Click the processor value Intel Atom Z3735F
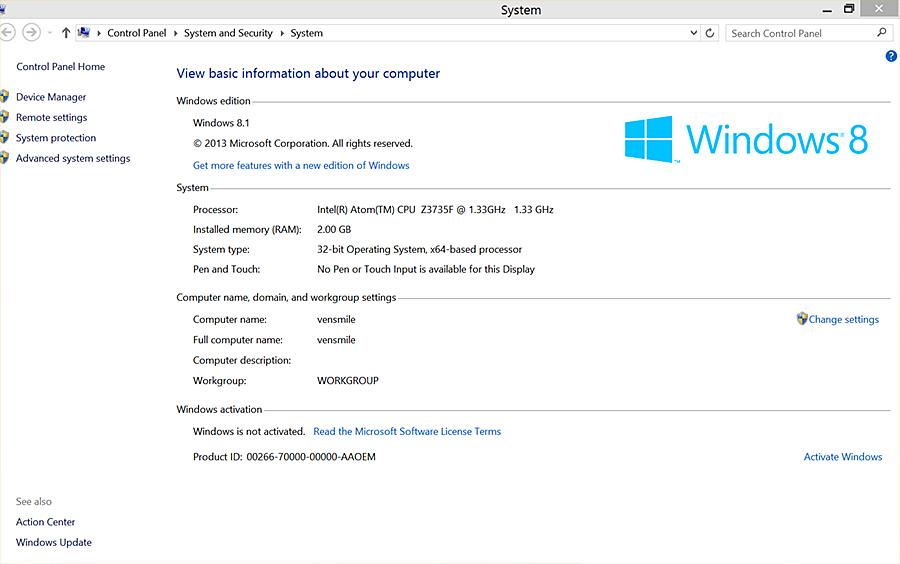Screen dimensions: 900x564 [435, 210]
